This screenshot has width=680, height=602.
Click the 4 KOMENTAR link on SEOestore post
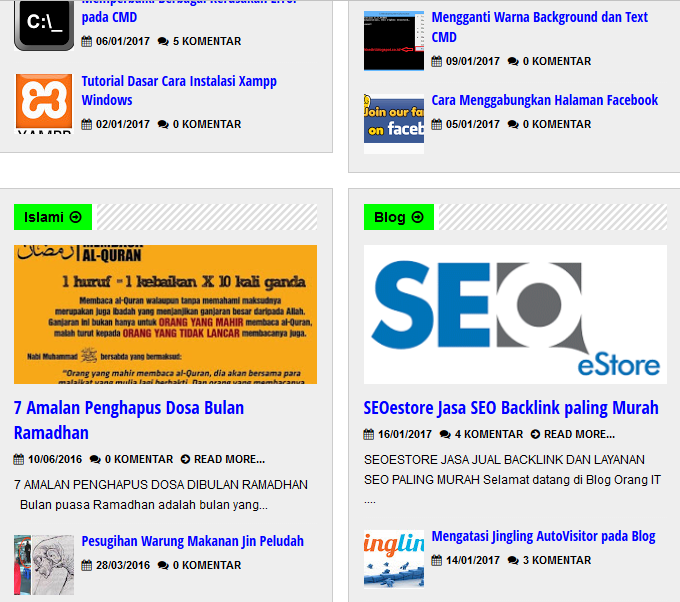(488, 434)
